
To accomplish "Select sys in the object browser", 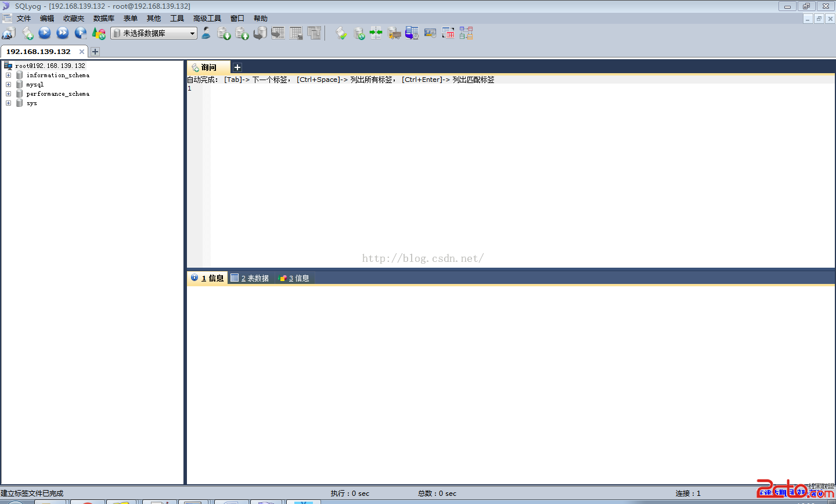I will 31,103.
